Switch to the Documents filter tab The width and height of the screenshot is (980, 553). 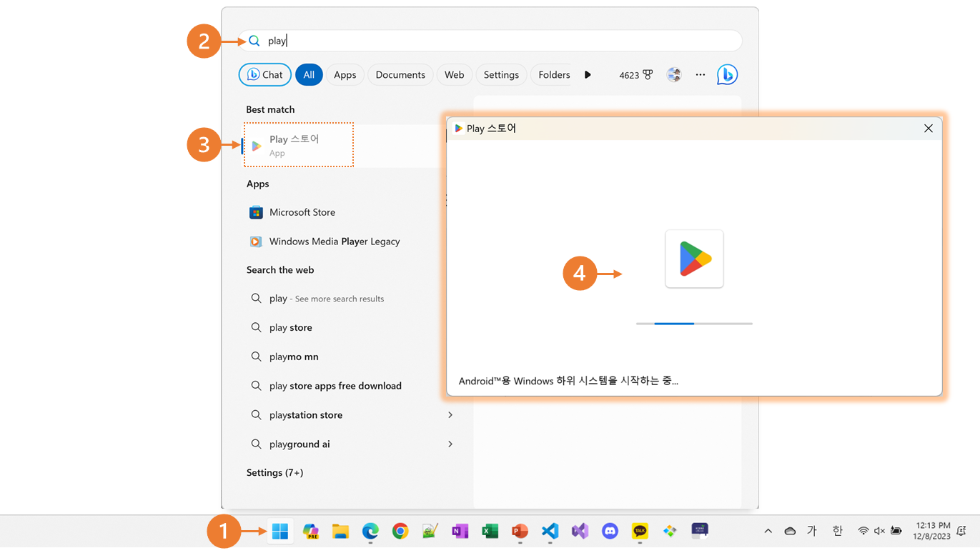pos(400,74)
